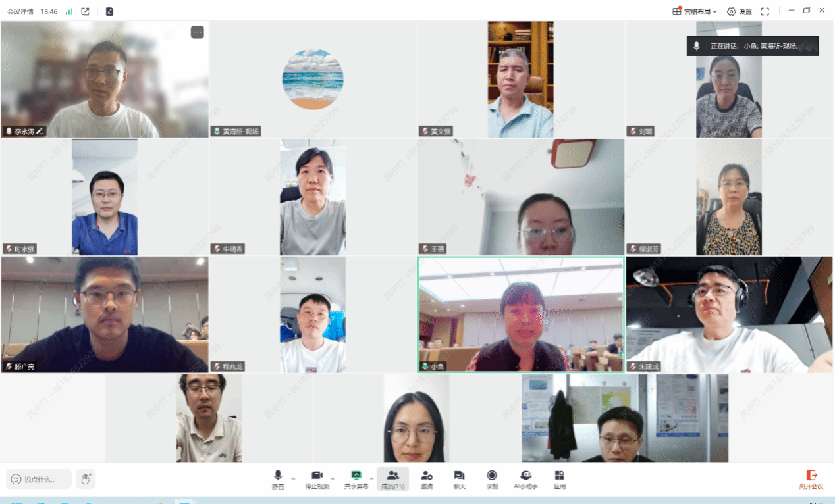Open the AI小助手 assistant
The height and width of the screenshot is (504, 835).
(525, 479)
